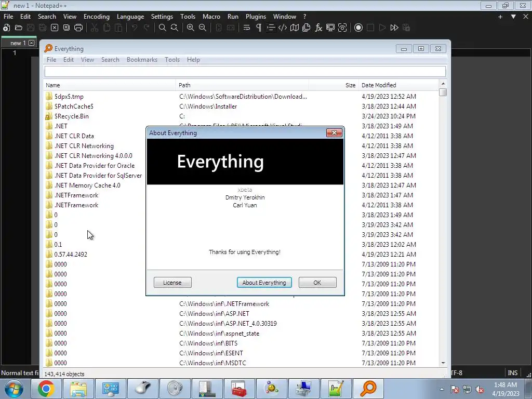Viewport: 532px width, 399px height.
Task: Click the Zoom Out icon in Notepad++ toolbar
Action: 203,28
